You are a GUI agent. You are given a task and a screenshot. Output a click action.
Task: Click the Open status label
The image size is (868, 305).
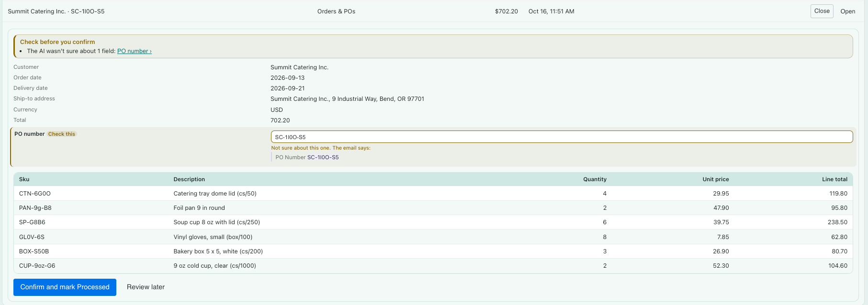click(847, 11)
